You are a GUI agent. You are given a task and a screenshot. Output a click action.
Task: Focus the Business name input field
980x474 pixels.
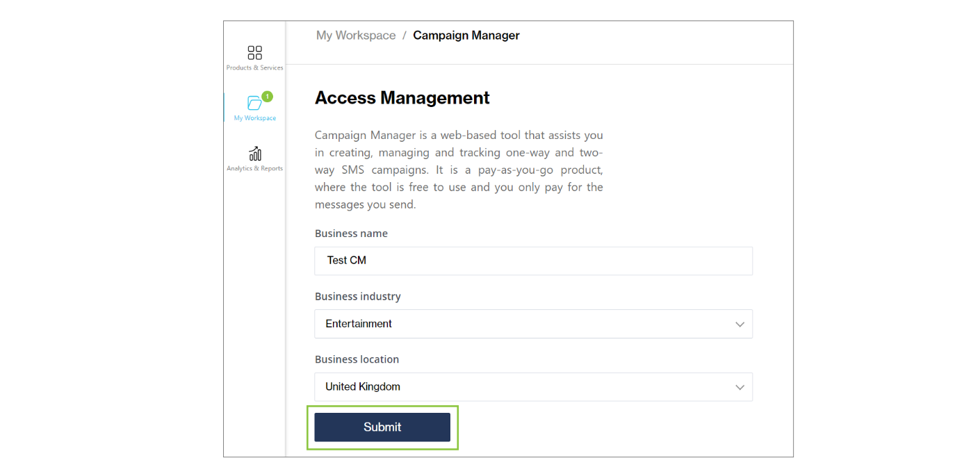(x=533, y=261)
